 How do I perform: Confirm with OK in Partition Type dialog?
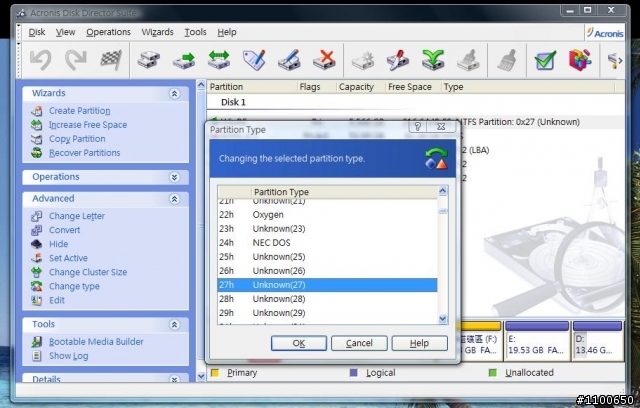[x=299, y=343]
